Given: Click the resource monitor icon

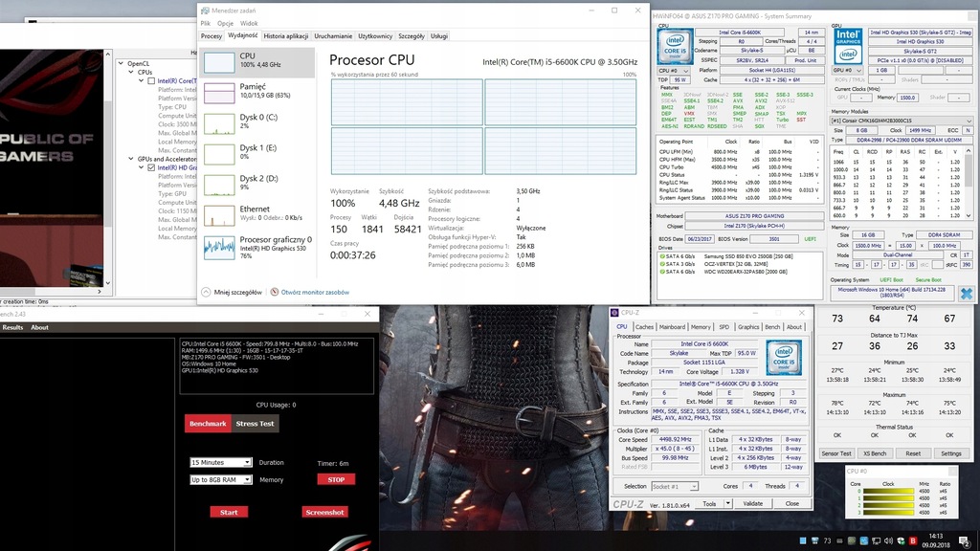Looking at the screenshot, I should (275, 292).
